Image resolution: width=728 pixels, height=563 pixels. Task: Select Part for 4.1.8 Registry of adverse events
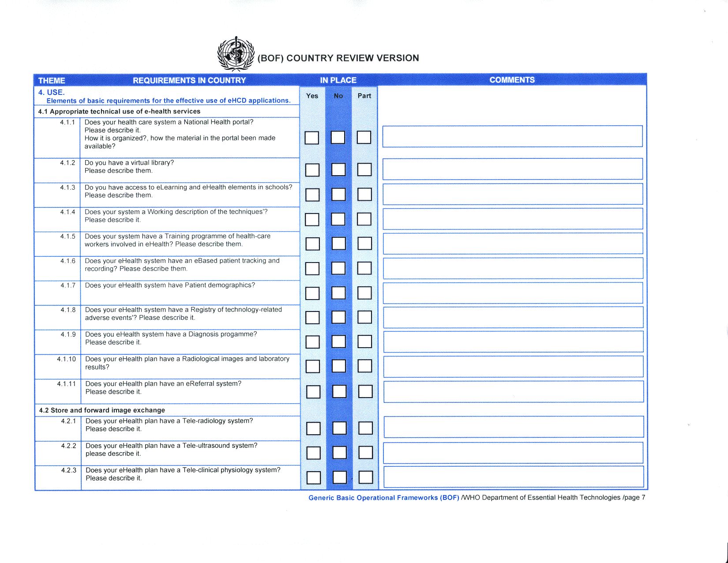click(x=364, y=317)
